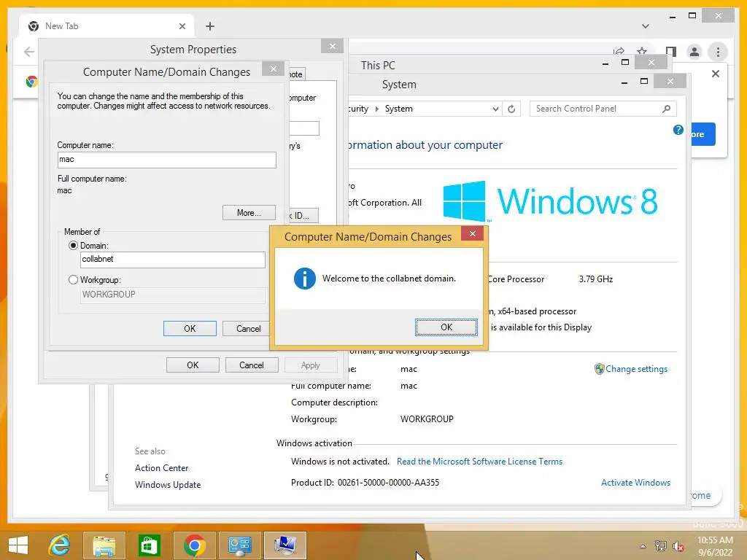Click the muted volume tray icon

click(x=678, y=546)
